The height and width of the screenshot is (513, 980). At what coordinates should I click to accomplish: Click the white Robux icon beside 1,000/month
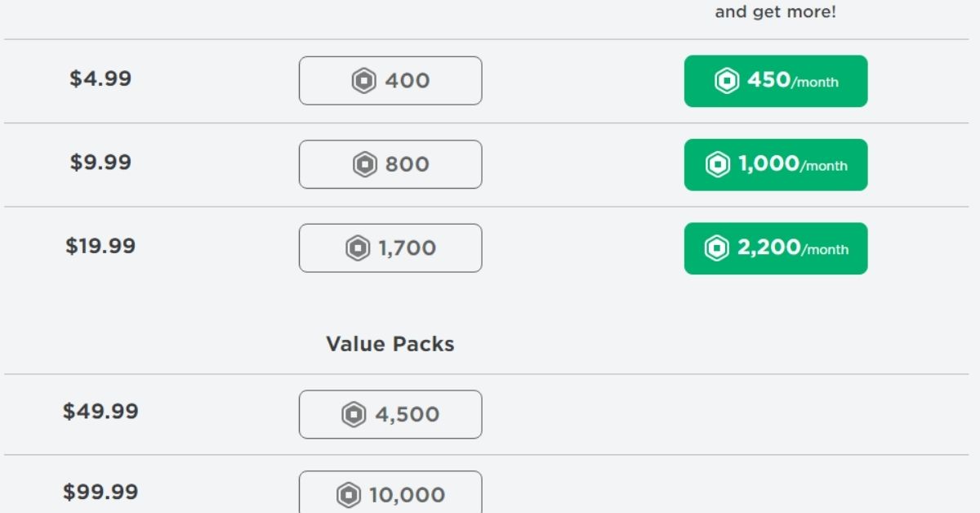pos(717,164)
